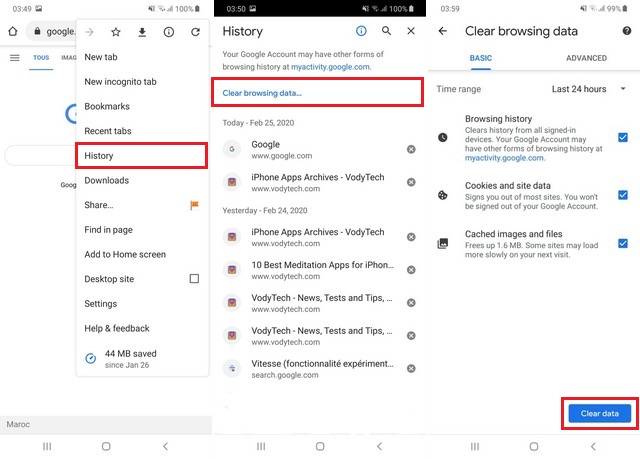This screenshot has height=459, width=640.
Task: Tap the 44 MB saved item
Action: pyautogui.click(x=142, y=359)
